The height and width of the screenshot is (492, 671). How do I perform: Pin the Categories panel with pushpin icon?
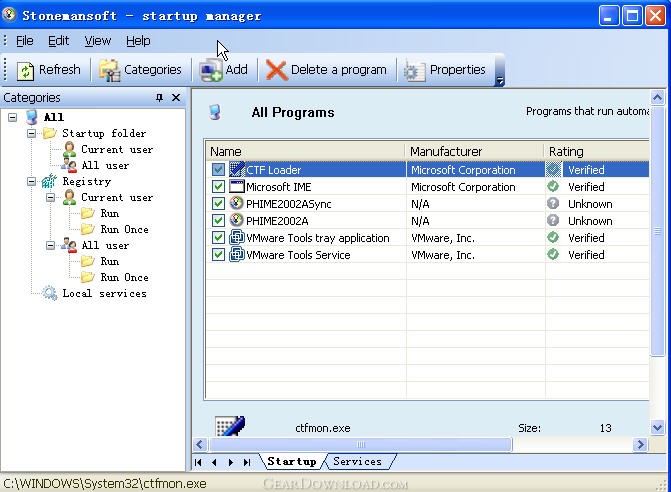(159, 98)
